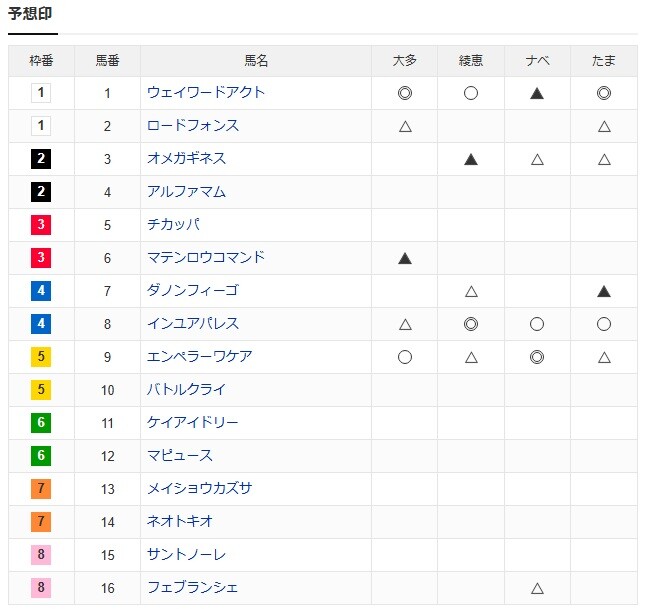This screenshot has height=609, width=646.
Task: Click the black triangle under たま for ダノンフィーゴ
Action: pyautogui.click(x=604, y=292)
